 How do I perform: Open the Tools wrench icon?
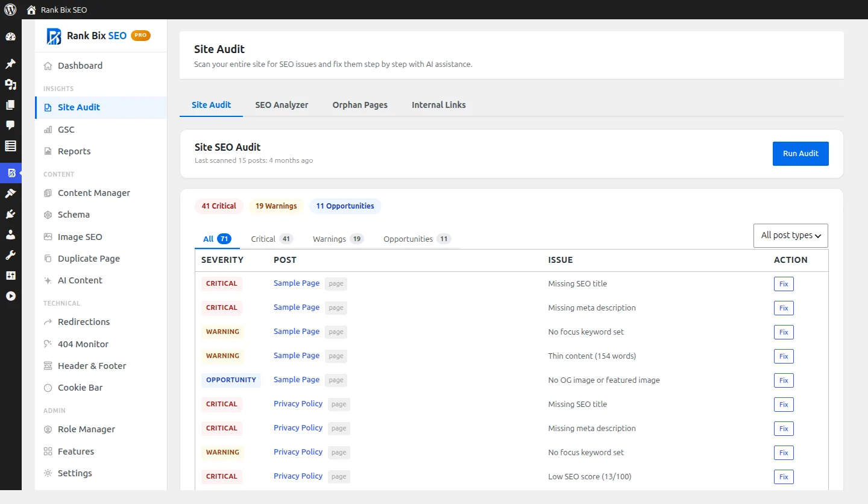pyautogui.click(x=10, y=255)
